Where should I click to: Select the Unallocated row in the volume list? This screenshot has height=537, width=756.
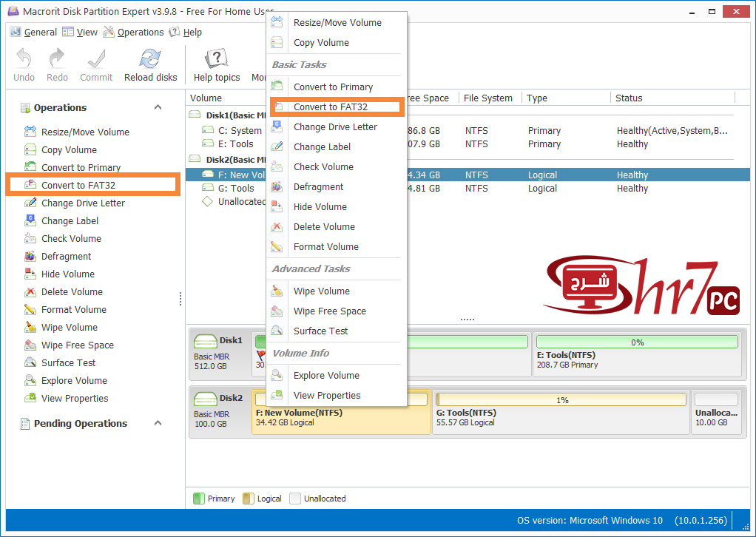pos(468,201)
